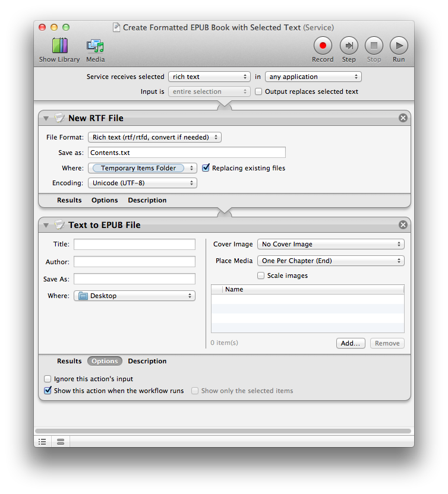Start recording with the Record button
448x494 pixels.
(323, 46)
